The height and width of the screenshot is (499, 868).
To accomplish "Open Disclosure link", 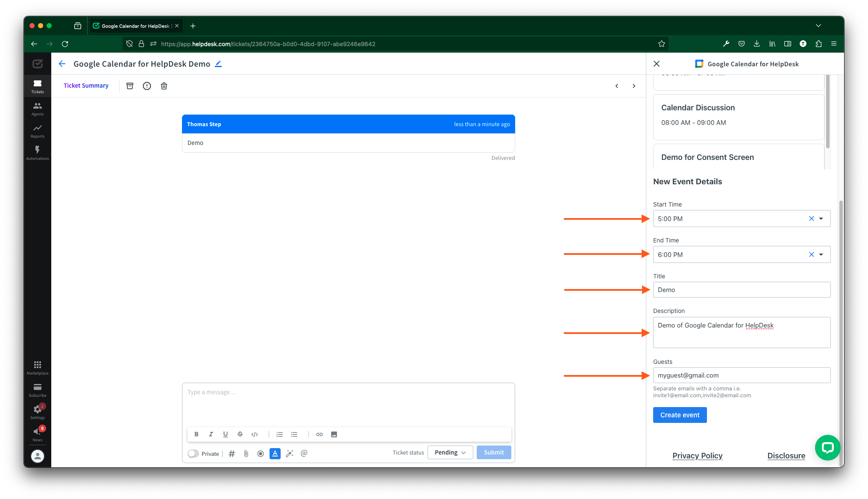I will pyautogui.click(x=786, y=455).
